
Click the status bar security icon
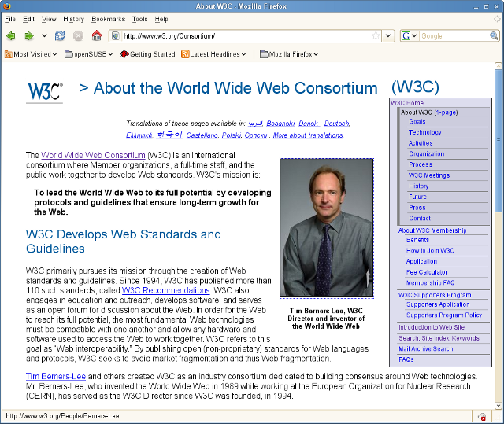pyautogui.click(x=482, y=417)
